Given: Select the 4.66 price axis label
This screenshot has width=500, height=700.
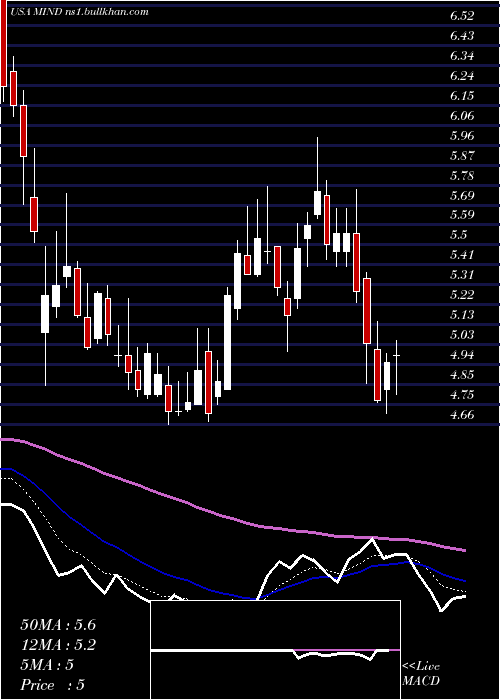Looking at the screenshot, I should pos(462,415).
